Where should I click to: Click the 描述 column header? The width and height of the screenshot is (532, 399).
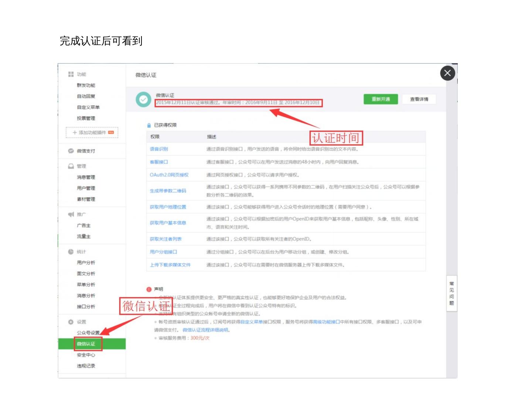tap(212, 137)
